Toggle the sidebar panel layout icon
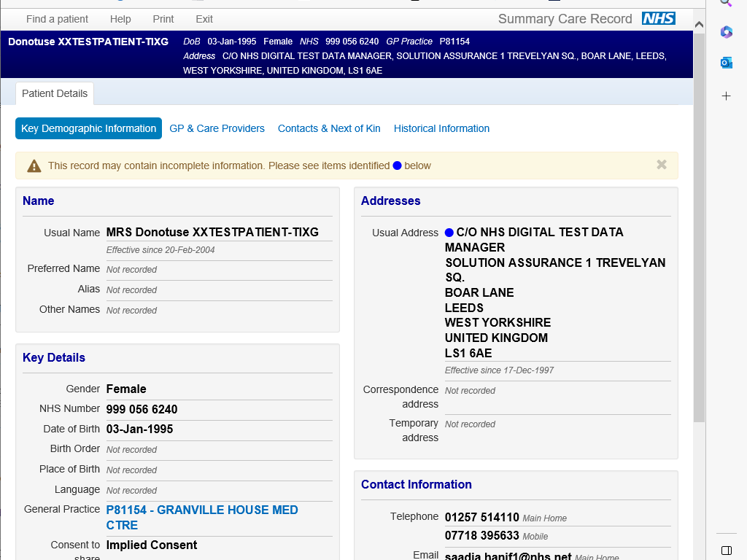The height and width of the screenshot is (560, 747). pyautogui.click(x=727, y=551)
